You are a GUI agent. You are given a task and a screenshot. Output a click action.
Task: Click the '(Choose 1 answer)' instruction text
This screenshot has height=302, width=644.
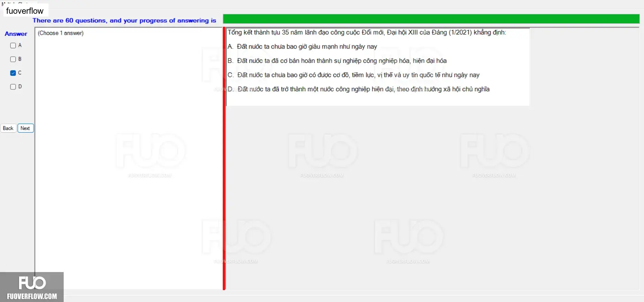coord(61,33)
